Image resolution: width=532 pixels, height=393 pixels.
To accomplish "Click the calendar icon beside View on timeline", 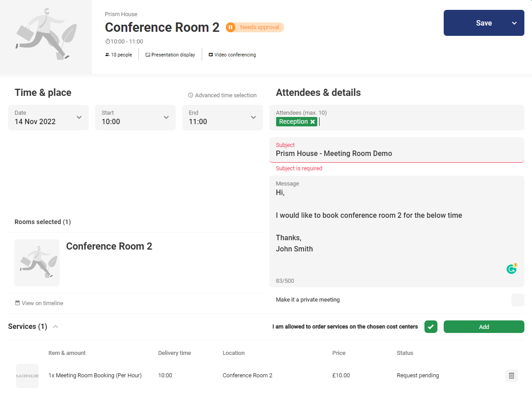I will [x=17, y=303].
